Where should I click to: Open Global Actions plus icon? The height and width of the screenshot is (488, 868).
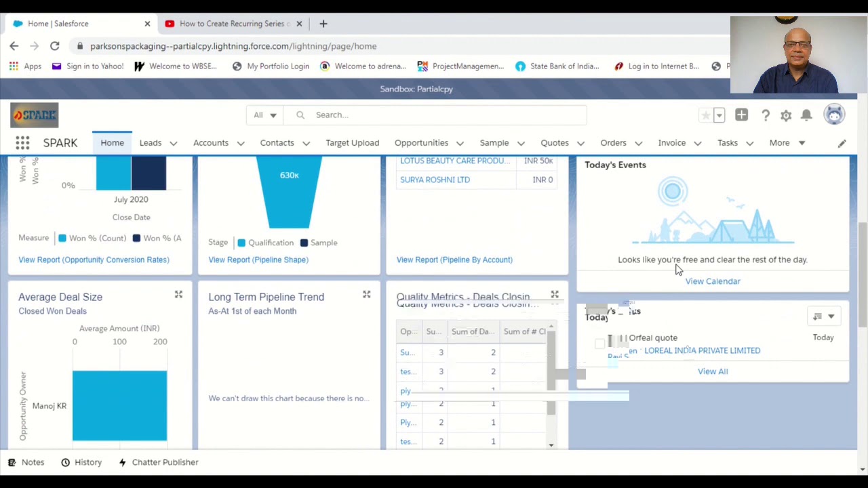click(x=741, y=115)
